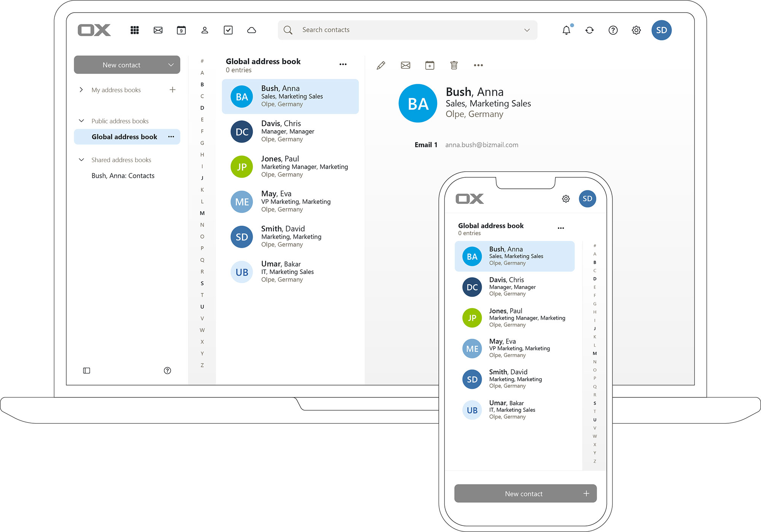Screen dimensions: 761x532
Task: Open the Tasks checkmark app icon
Action: (228, 30)
